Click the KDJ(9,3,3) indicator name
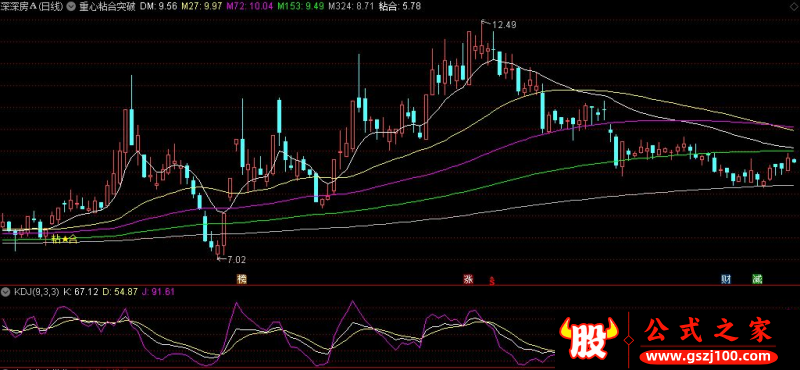Viewport: 800px width, 370px height. [x=36, y=292]
